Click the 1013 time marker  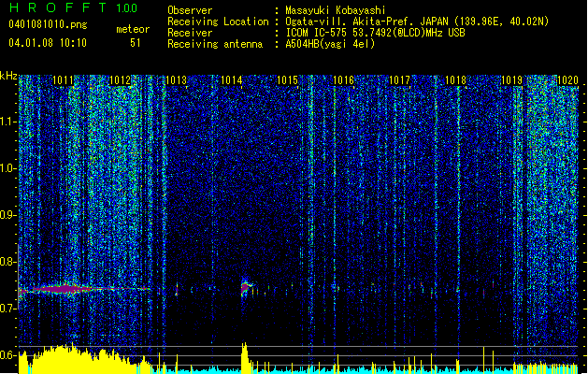177,80
